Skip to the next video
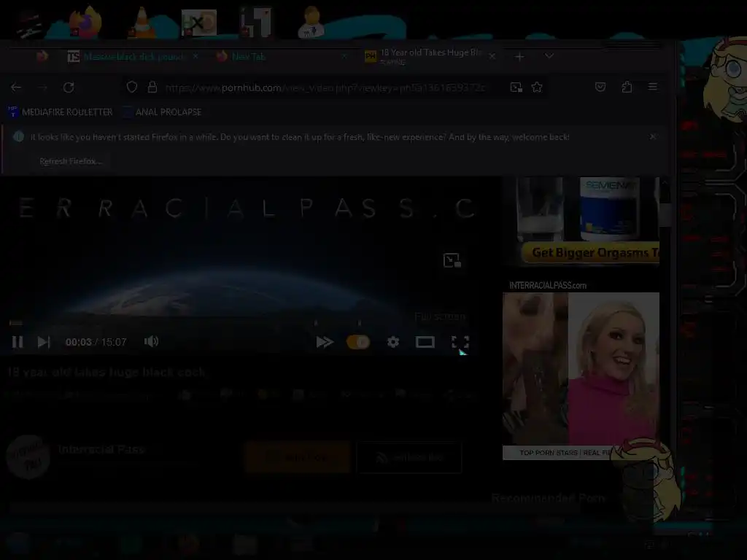Screen dimensions: 747x560 tap(44, 342)
